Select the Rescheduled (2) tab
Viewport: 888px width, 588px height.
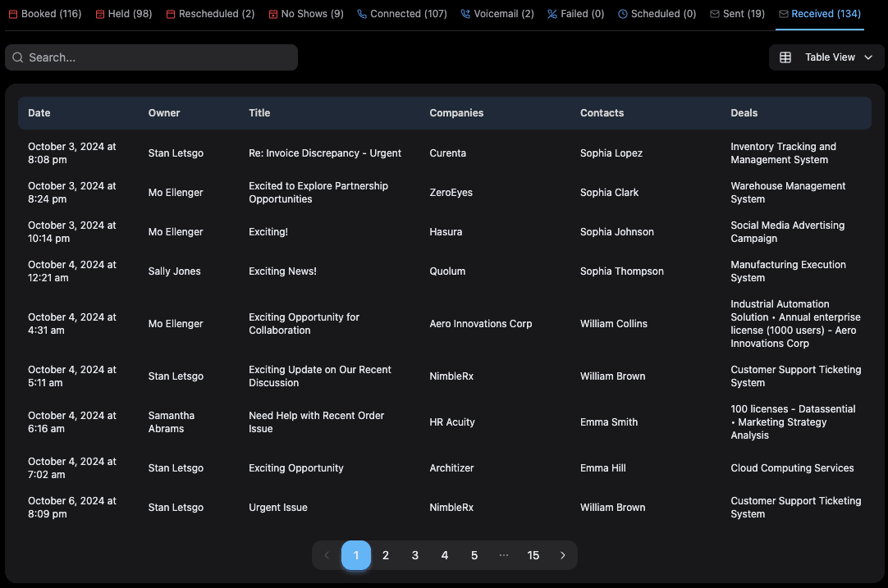point(211,14)
